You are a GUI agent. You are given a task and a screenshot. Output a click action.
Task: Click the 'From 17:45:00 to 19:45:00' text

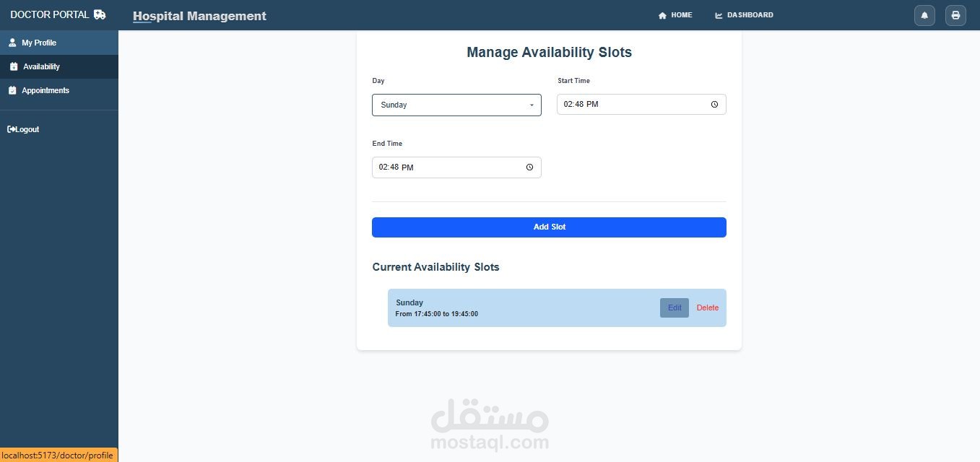tap(437, 314)
